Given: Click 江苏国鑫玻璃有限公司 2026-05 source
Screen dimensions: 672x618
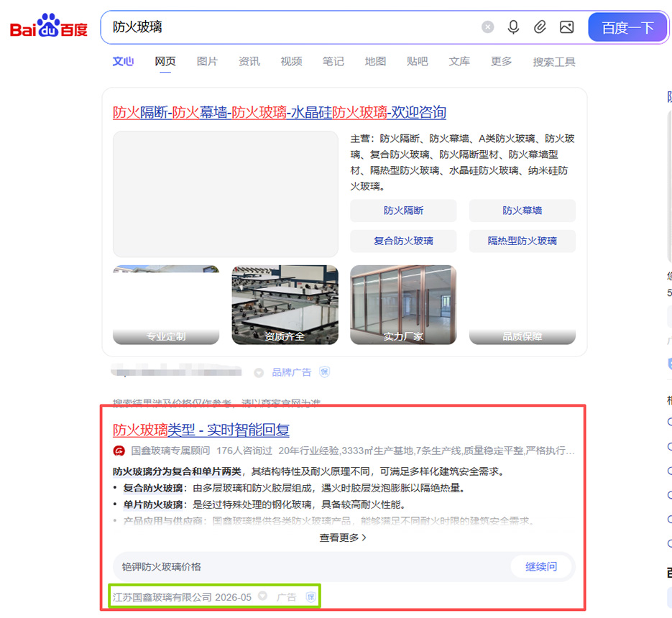Looking at the screenshot, I should click(182, 597).
